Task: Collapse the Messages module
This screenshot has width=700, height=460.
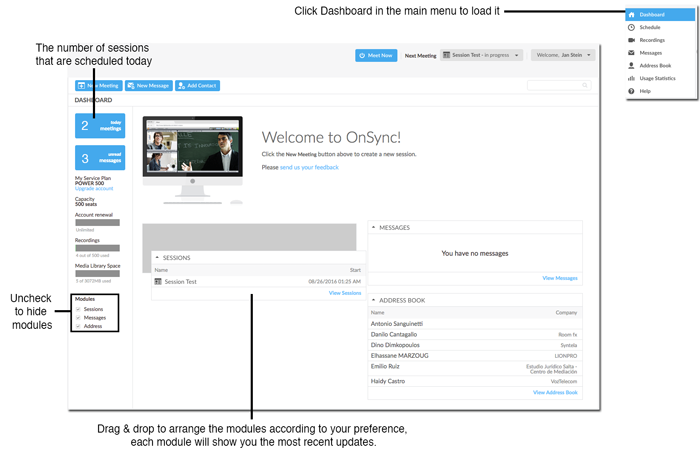Action: [x=373, y=227]
